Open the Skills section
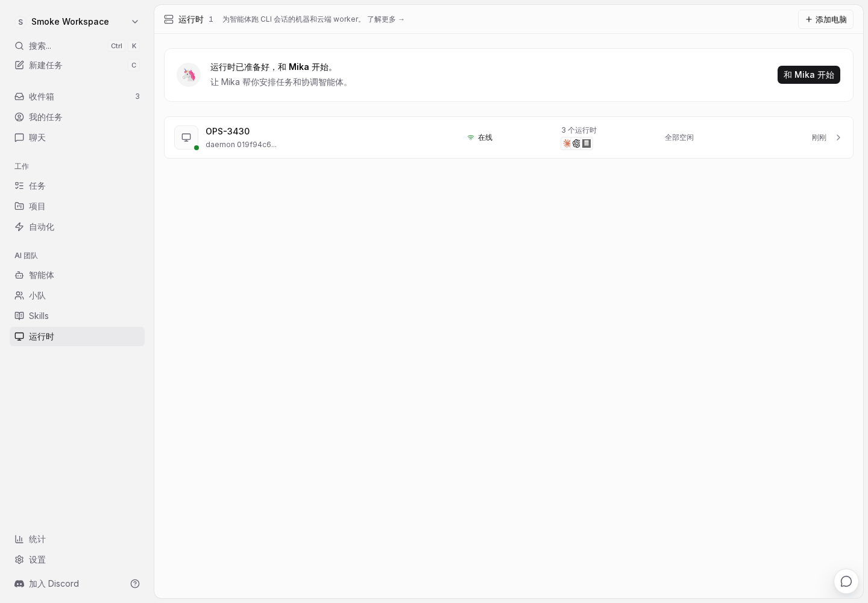The height and width of the screenshot is (603, 868). pyautogui.click(x=77, y=316)
